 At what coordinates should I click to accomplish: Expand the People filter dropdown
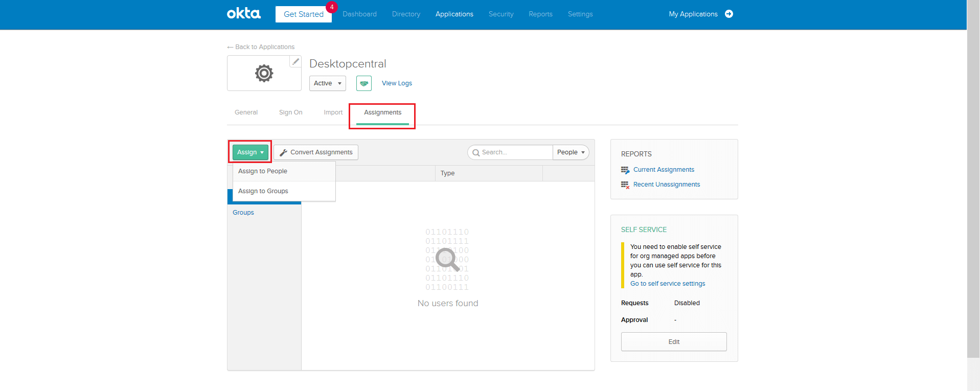(x=571, y=152)
